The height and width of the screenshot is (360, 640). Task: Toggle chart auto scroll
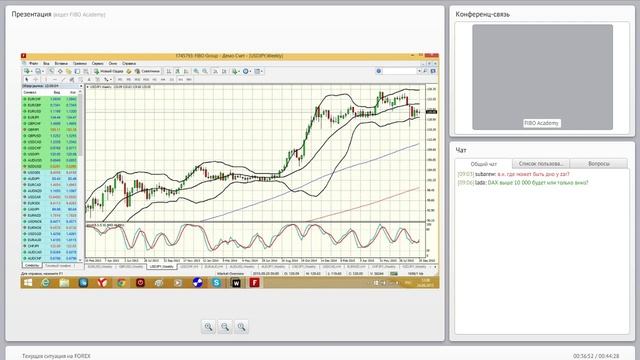[x=216, y=71]
